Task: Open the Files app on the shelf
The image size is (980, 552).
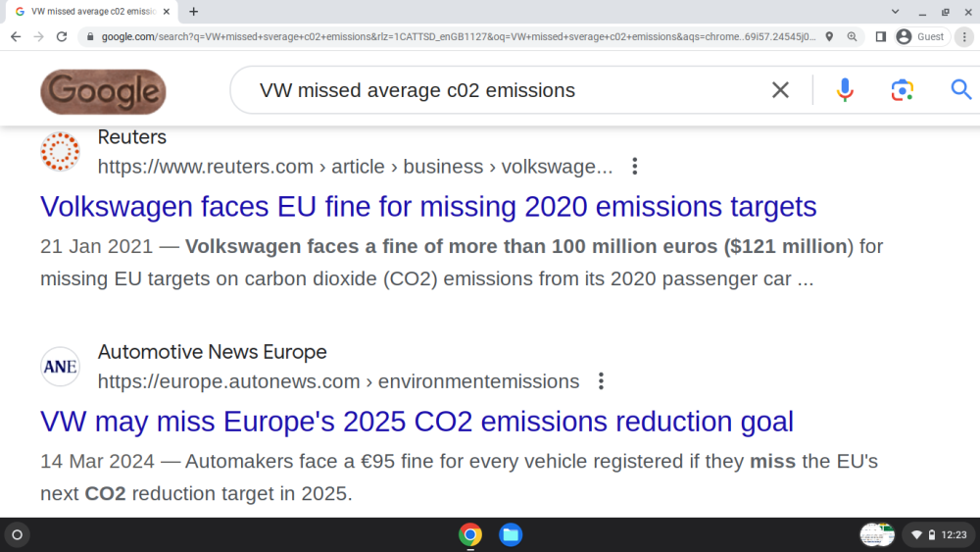Action: tap(511, 535)
